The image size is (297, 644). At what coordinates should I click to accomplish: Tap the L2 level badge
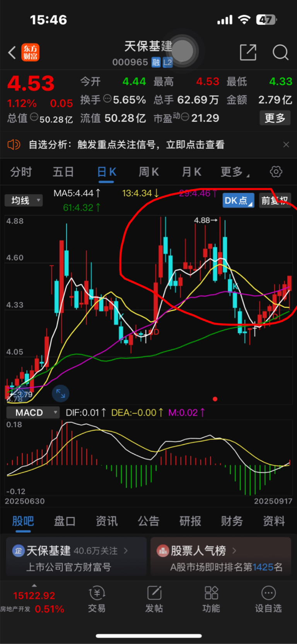point(167,62)
